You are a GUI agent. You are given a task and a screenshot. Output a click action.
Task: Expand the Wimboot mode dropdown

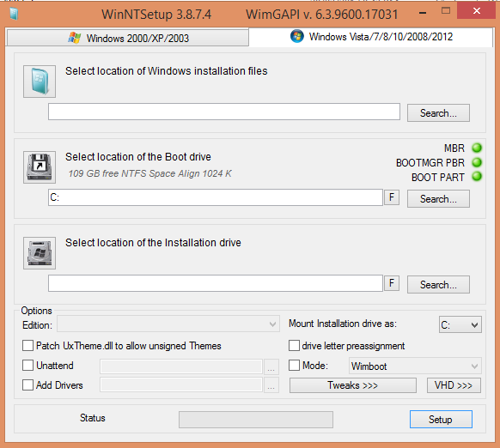coord(415,366)
